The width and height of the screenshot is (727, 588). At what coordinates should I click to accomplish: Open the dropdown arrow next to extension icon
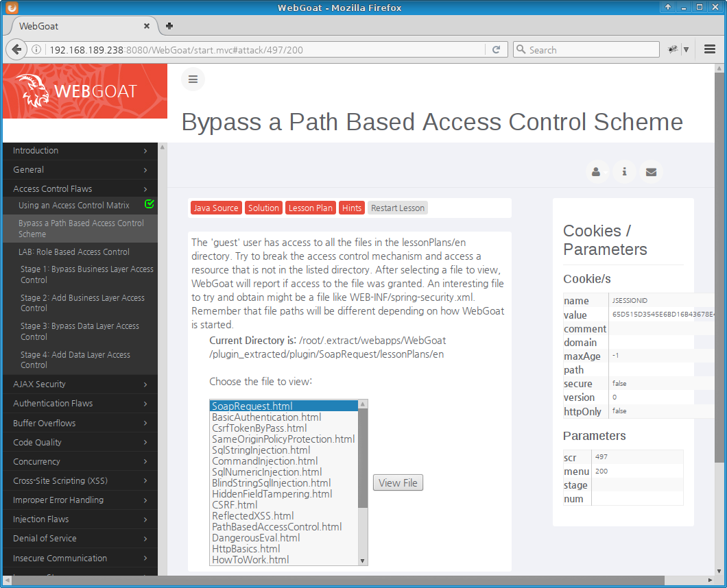coord(687,49)
